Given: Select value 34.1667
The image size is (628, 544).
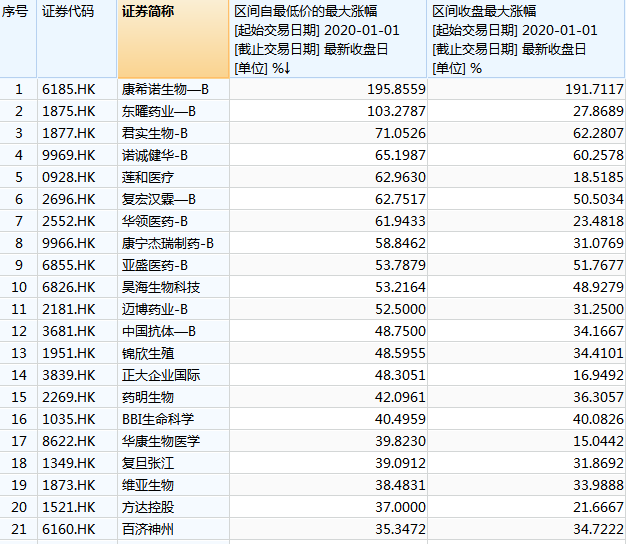Looking at the screenshot, I should (598, 331).
